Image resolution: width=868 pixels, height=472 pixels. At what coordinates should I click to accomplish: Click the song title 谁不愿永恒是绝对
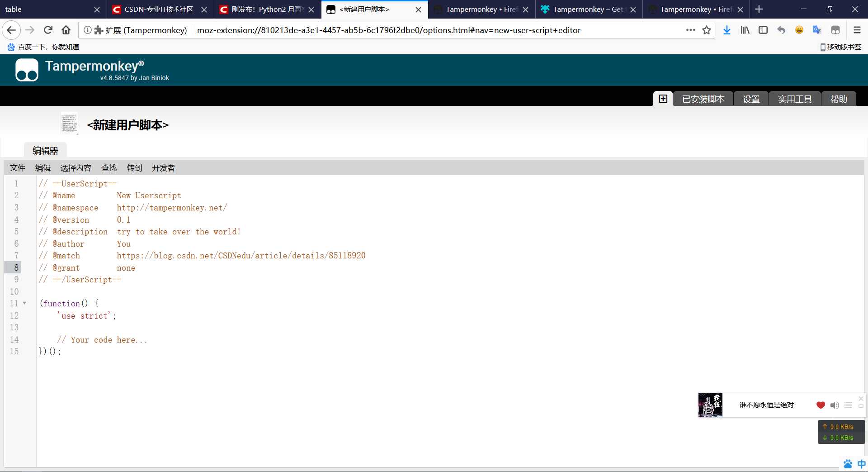pyautogui.click(x=767, y=405)
